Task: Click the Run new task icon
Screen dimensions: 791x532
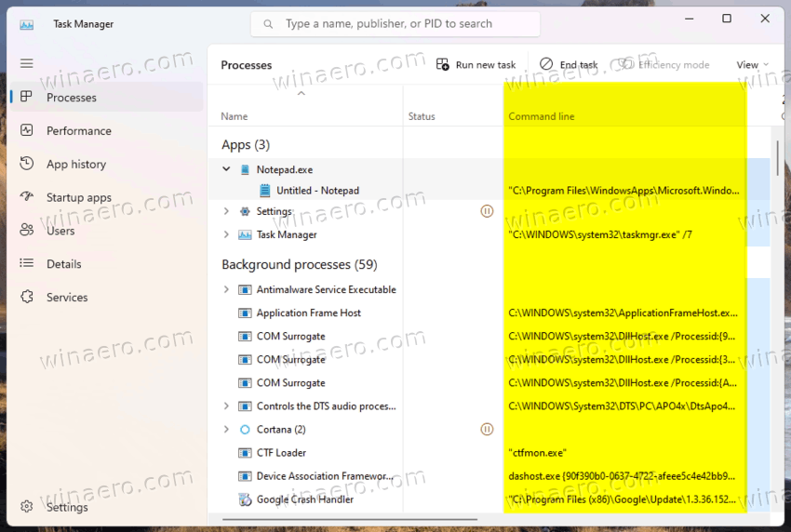Action: [442, 64]
